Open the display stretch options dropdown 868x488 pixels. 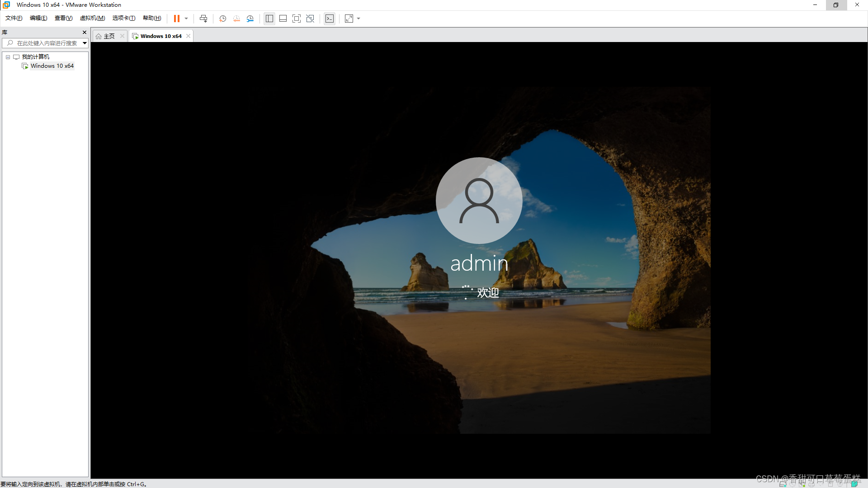coord(359,19)
